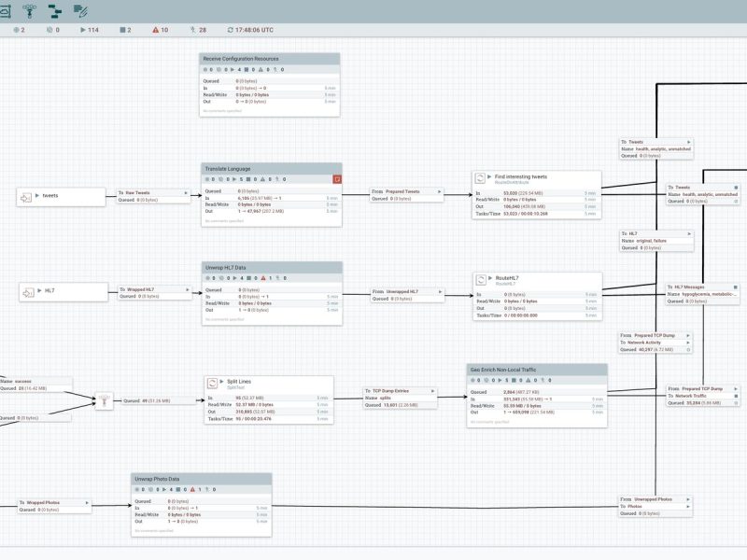Select the To Wrapped HL7 connection

[155, 293]
